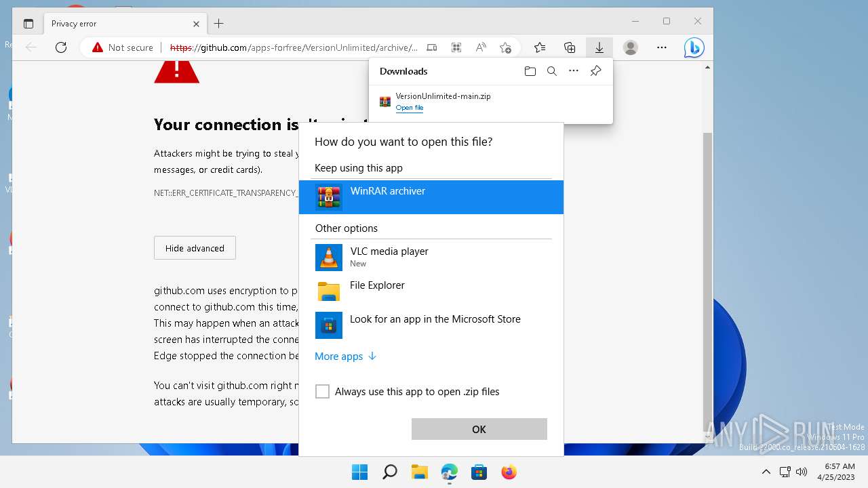Check Always use this app for .zip files
This screenshot has height=488, width=868.
point(322,392)
